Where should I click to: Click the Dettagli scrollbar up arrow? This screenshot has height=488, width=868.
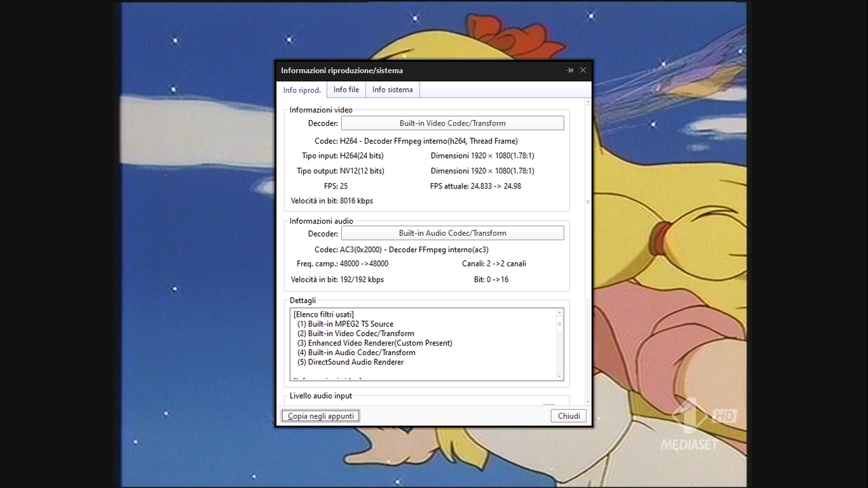pos(559,312)
